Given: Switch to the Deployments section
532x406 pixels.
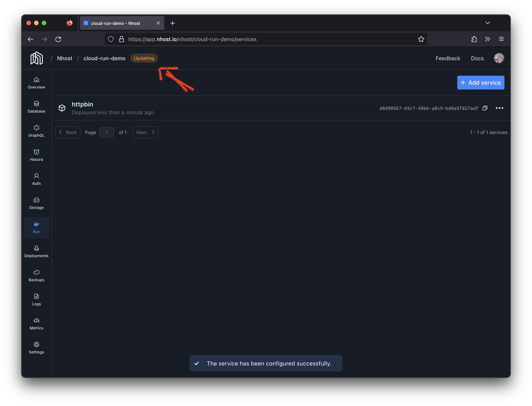Looking at the screenshot, I should (x=36, y=251).
